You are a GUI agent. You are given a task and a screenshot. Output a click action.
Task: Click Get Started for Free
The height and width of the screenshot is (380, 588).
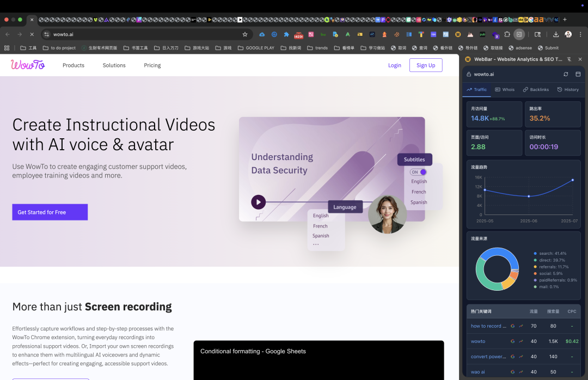tap(50, 212)
